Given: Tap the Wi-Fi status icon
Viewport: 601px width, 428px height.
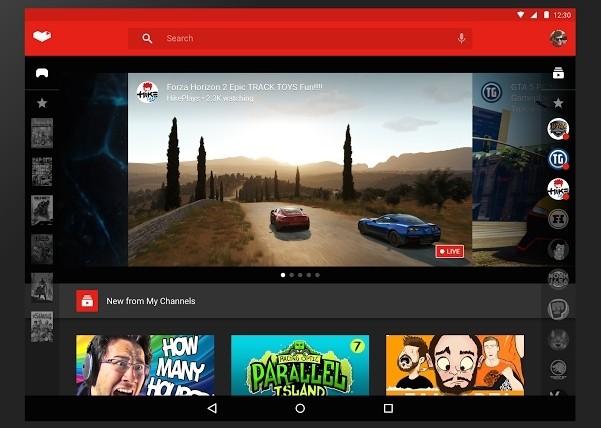Looking at the screenshot, I should (521, 15).
